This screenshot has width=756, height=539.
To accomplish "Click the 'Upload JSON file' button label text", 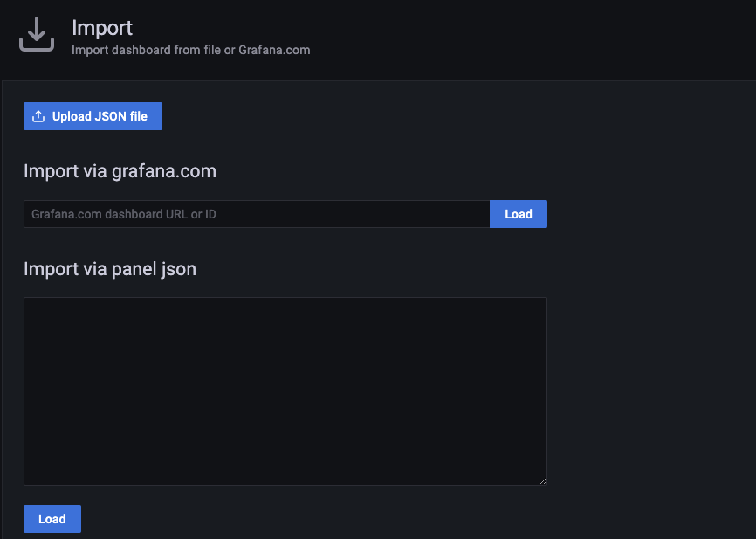I will (x=100, y=116).
